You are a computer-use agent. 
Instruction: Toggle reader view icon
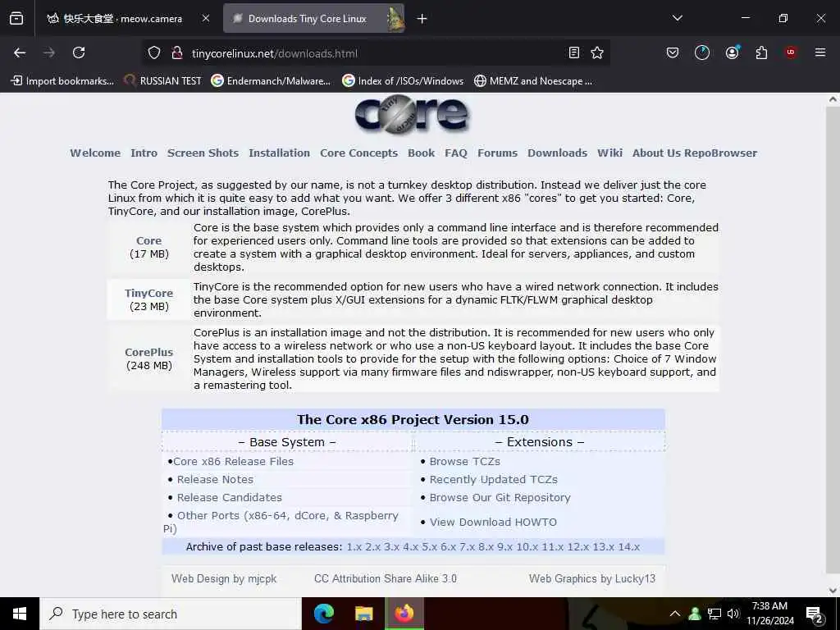[x=573, y=52]
